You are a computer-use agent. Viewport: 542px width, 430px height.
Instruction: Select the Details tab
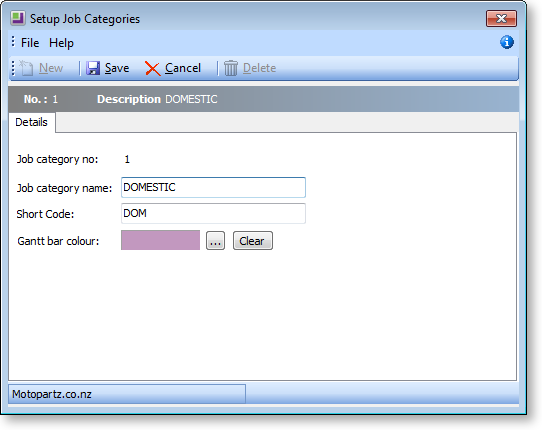(x=31, y=122)
